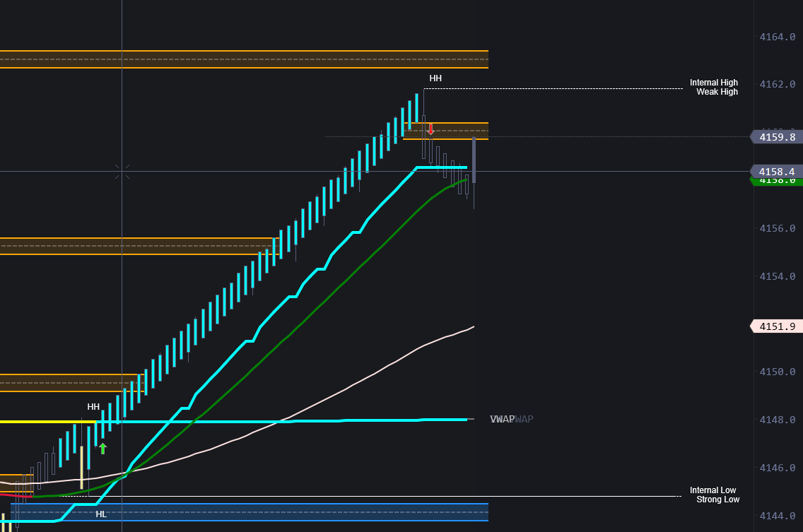
Task: Click the large gray current candle
Action: (x=474, y=160)
